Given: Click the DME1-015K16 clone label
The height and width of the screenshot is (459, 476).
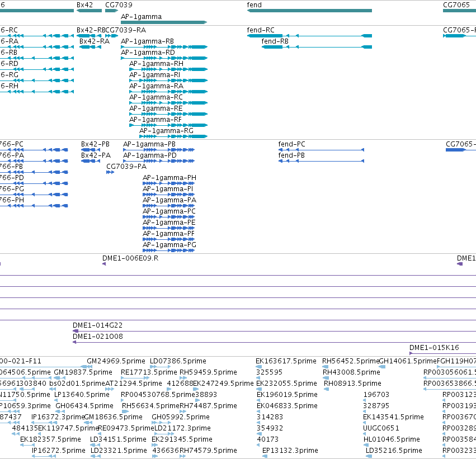Looking at the screenshot, I should tap(434, 348).
